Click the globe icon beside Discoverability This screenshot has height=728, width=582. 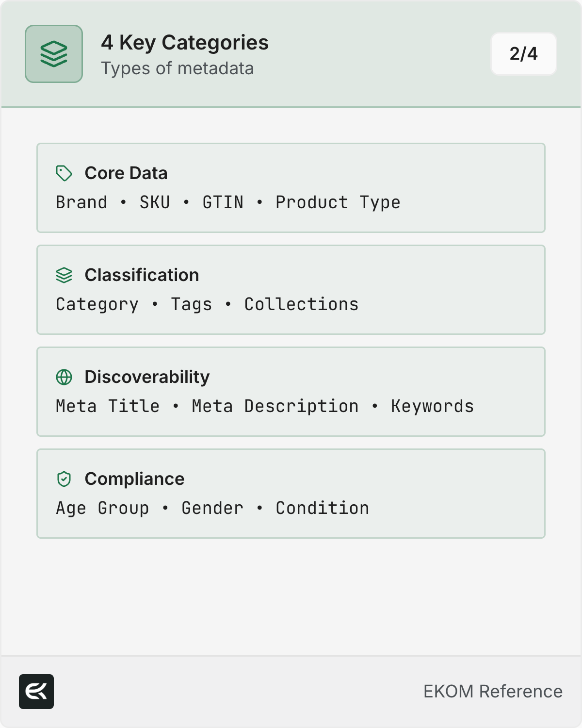64,377
